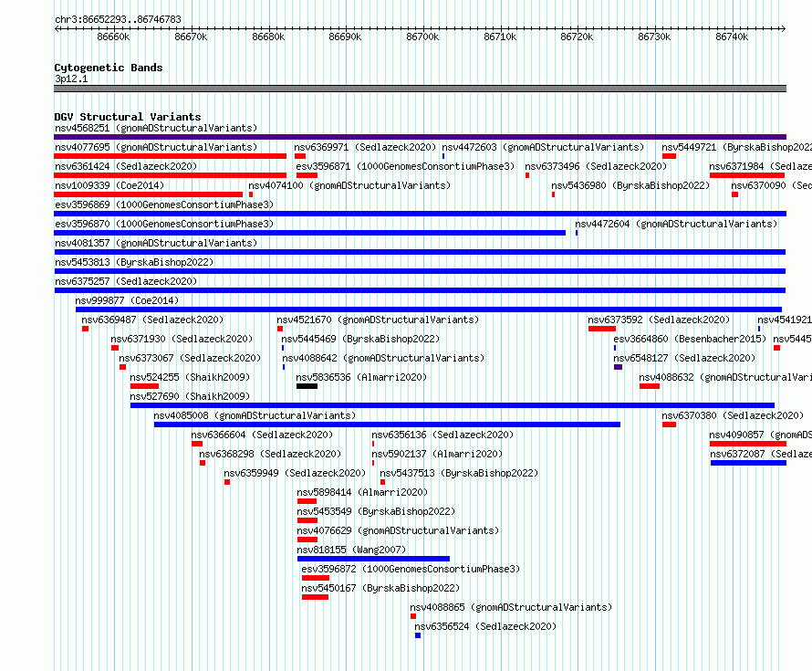Click nsv5450167 ByrskaBishop2022 label
Viewport: 812px width, 671px height.
click(381, 588)
